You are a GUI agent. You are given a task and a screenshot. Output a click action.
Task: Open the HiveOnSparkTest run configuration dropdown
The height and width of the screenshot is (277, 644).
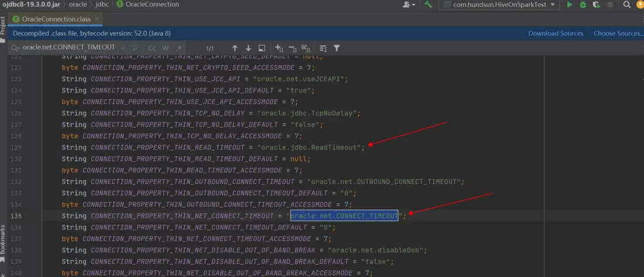500,5
